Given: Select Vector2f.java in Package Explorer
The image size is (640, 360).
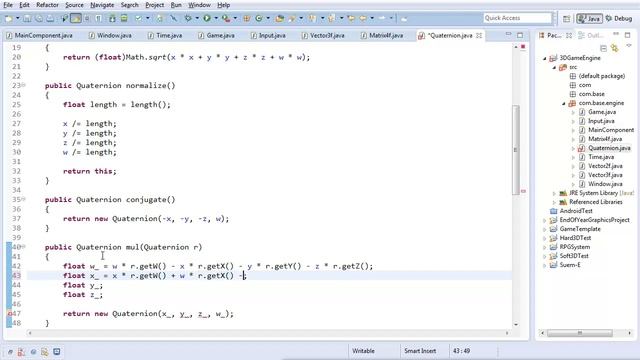Looking at the screenshot, I should 605,166.
